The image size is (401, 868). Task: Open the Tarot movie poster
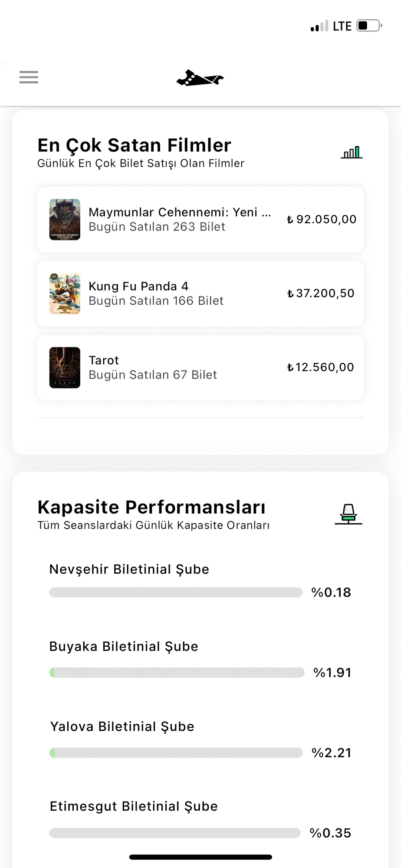[65, 368]
